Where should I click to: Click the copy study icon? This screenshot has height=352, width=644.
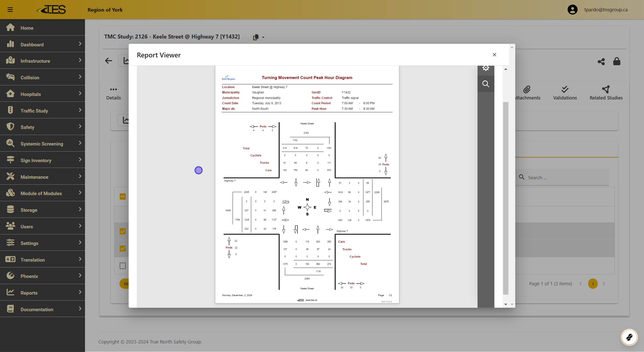256,37
